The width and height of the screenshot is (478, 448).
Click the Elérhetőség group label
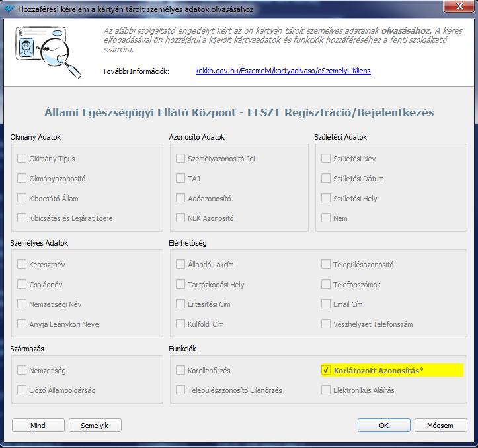[188, 243]
